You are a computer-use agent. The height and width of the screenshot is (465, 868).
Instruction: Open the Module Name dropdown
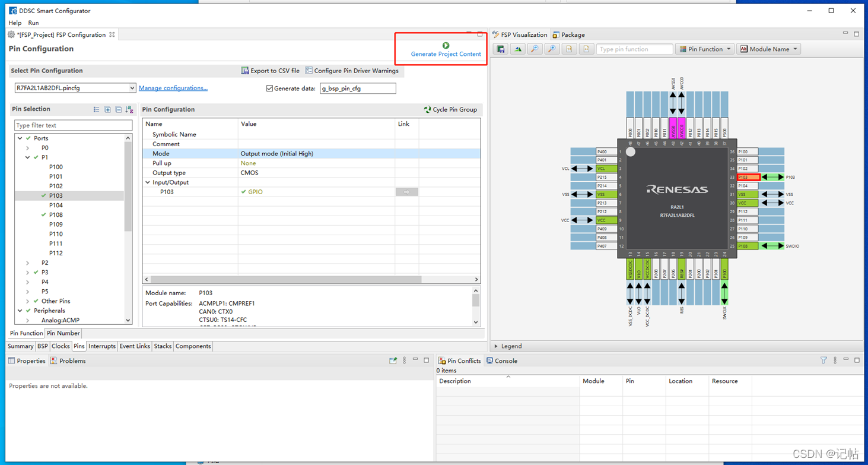(x=769, y=49)
